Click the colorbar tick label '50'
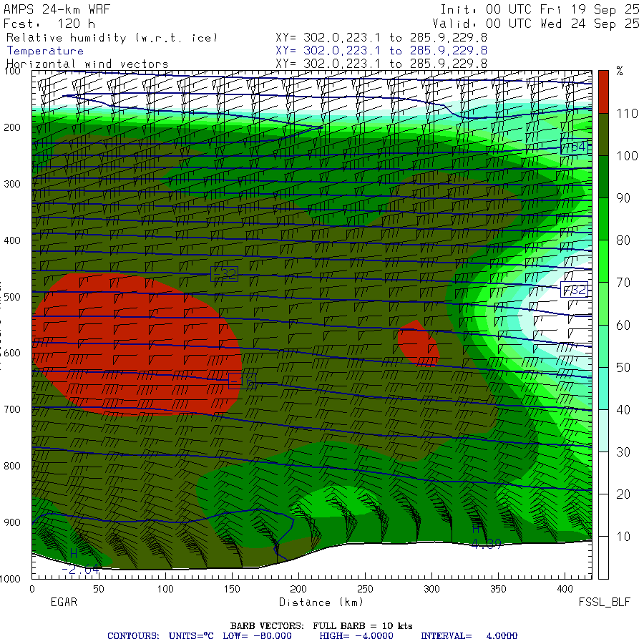The image size is (644, 644). pos(623,367)
